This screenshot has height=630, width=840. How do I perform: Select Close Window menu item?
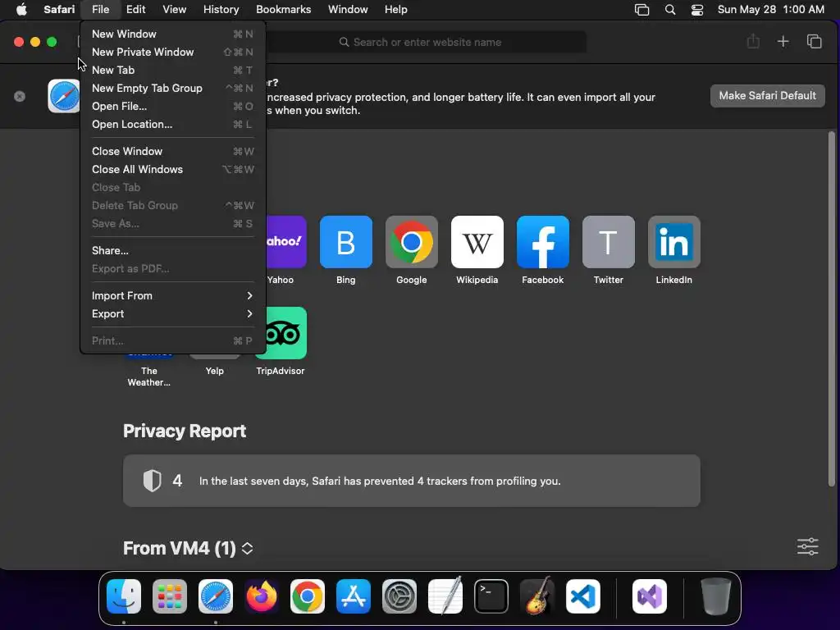(172, 151)
